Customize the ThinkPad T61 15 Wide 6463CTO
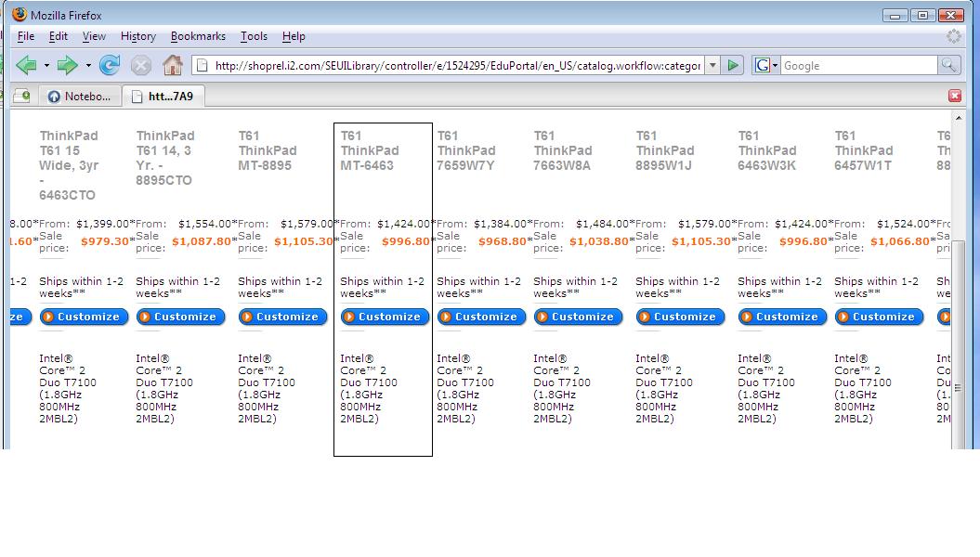Viewport: 980px width, 557px height. tap(84, 317)
